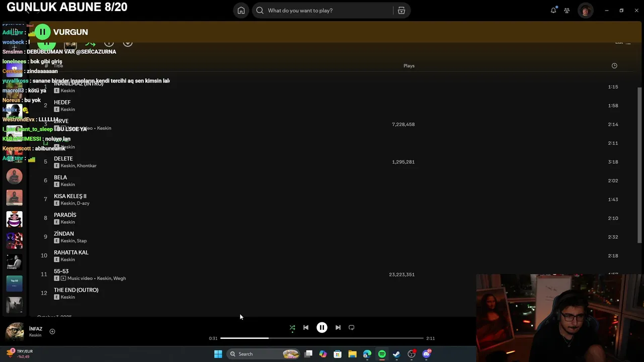This screenshot has height=362, width=644.
Task: Go to Spotify Home via the house icon
Action: coord(241,11)
